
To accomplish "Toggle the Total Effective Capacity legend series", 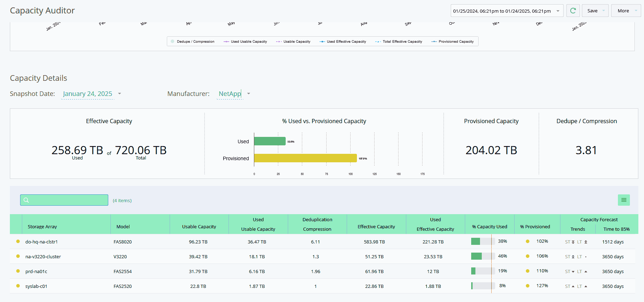I will click(399, 42).
